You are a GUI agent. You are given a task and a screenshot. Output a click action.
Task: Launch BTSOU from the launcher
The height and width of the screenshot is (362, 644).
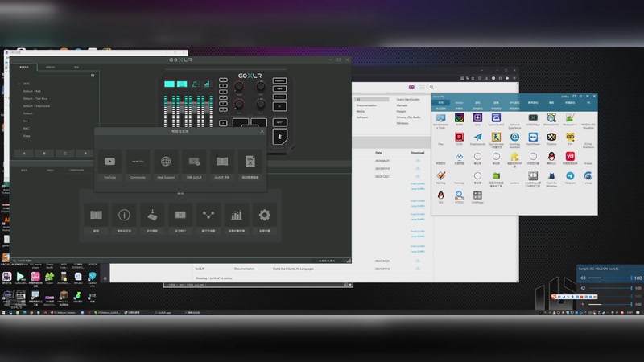pyautogui.click(x=459, y=197)
